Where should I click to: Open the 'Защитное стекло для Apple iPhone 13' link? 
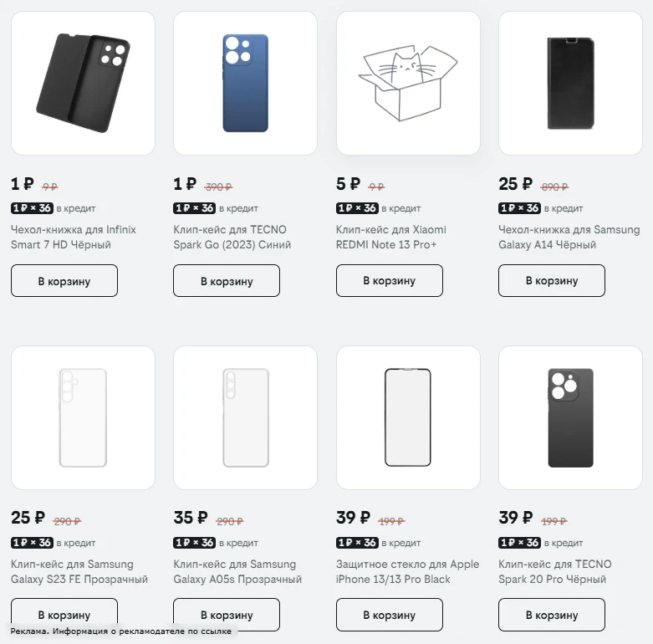pos(407,571)
